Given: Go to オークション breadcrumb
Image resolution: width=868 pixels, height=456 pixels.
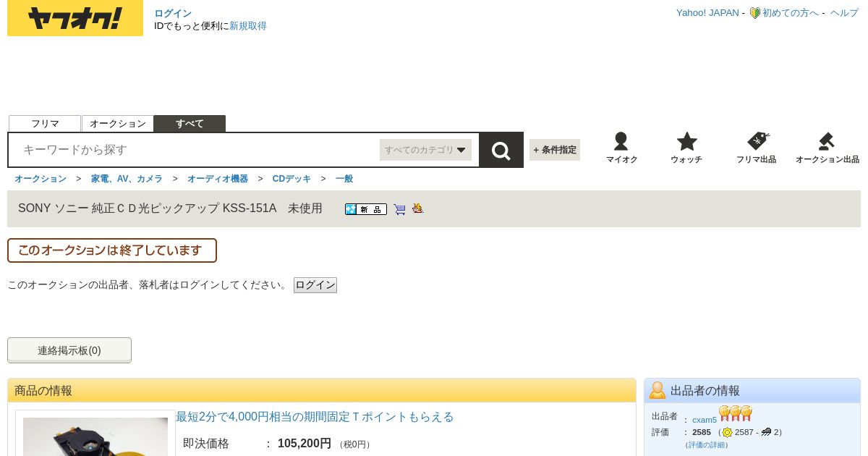Looking at the screenshot, I should [x=41, y=179].
